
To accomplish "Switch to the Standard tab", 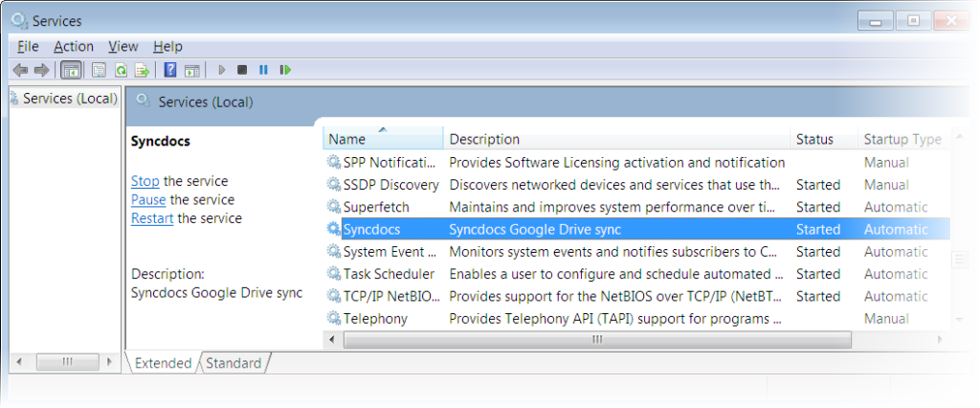I will 234,363.
